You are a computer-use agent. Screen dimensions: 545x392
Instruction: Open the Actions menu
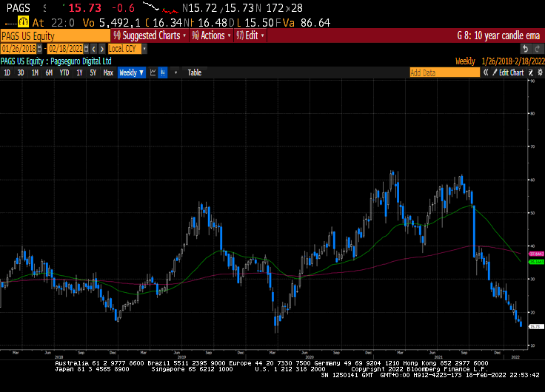click(x=211, y=36)
